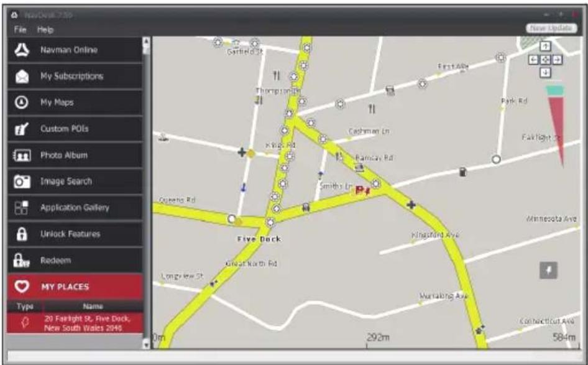Viewport: 588px width, 365px height.
Task: Click the Application Gallery grid icon
Action: coord(21,208)
